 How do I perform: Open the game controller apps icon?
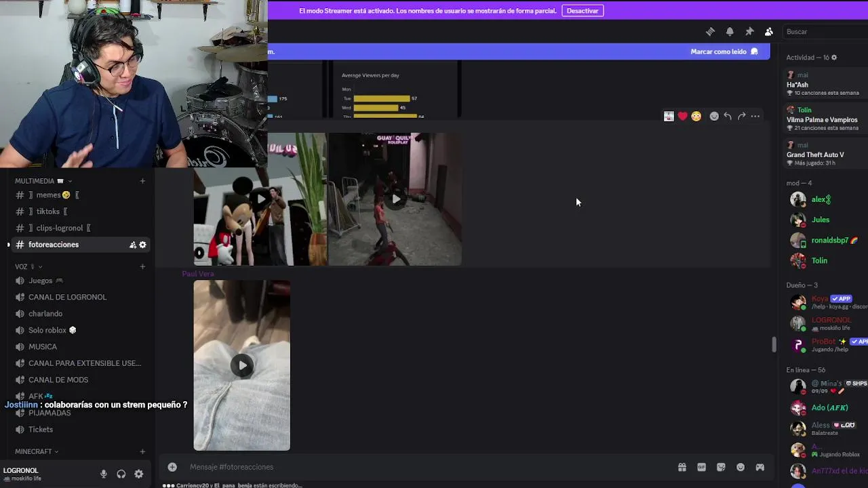click(760, 467)
